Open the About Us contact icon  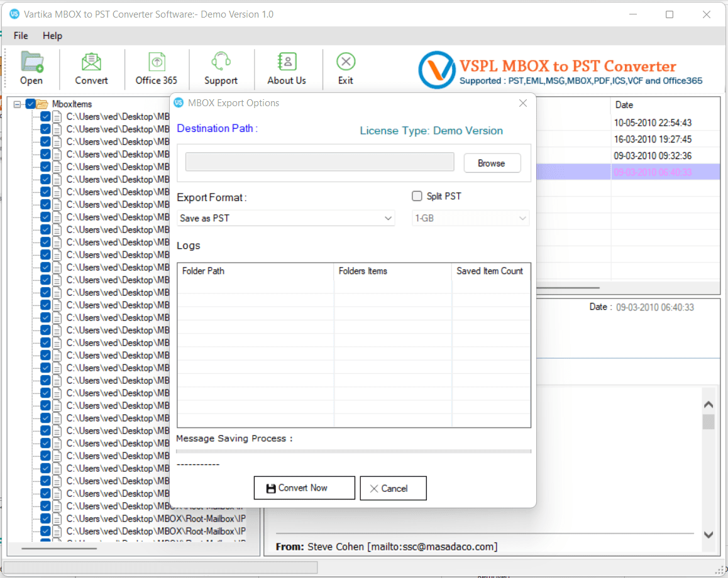[287, 62]
